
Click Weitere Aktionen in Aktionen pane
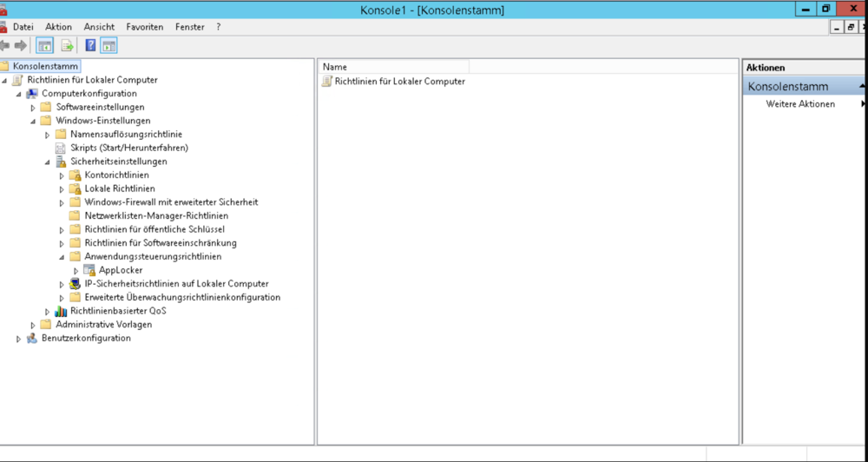tap(800, 104)
